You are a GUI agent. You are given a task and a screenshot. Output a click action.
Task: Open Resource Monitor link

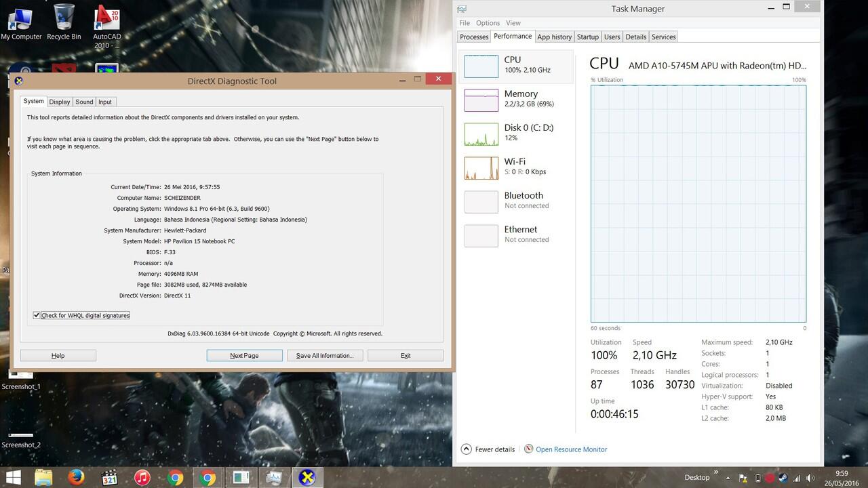(x=571, y=449)
